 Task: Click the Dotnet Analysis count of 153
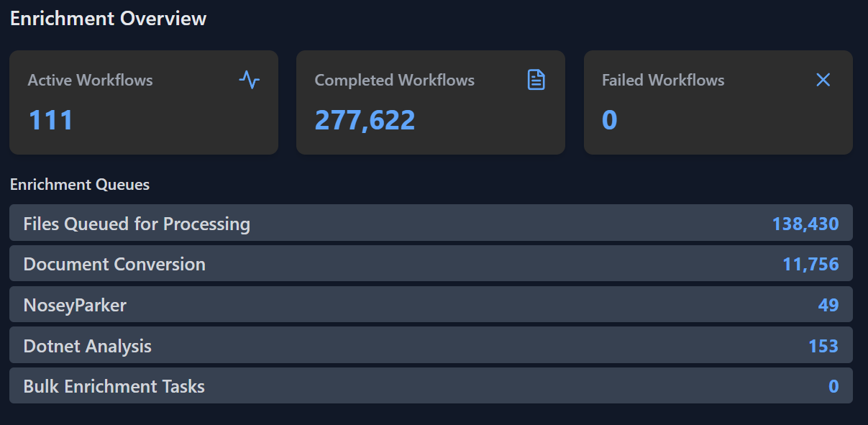[823, 347]
